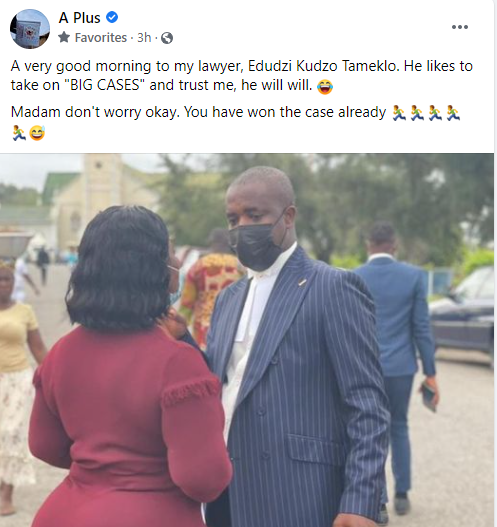The height and width of the screenshot is (527, 497).
Task: Click the 'Madam don't worry okay' paragraph
Action: point(236,123)
